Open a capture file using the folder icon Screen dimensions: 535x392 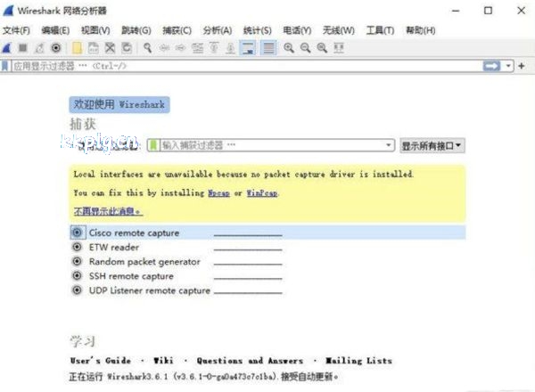pos(77,48)
